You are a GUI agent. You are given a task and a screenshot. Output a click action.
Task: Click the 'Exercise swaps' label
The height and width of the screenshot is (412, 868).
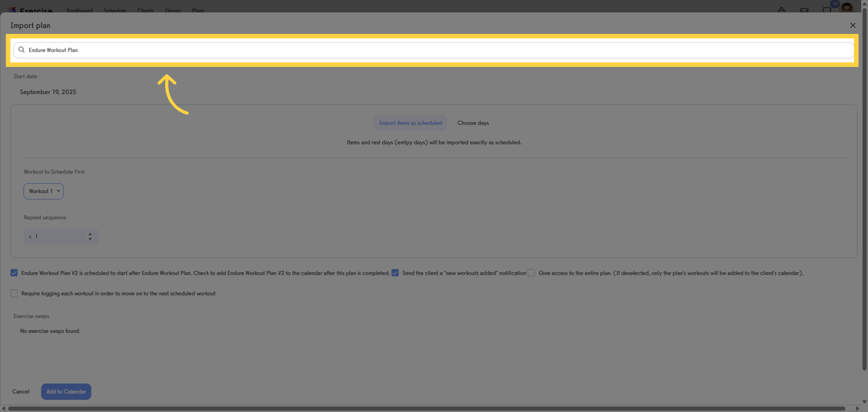click(x=31, y=316)
